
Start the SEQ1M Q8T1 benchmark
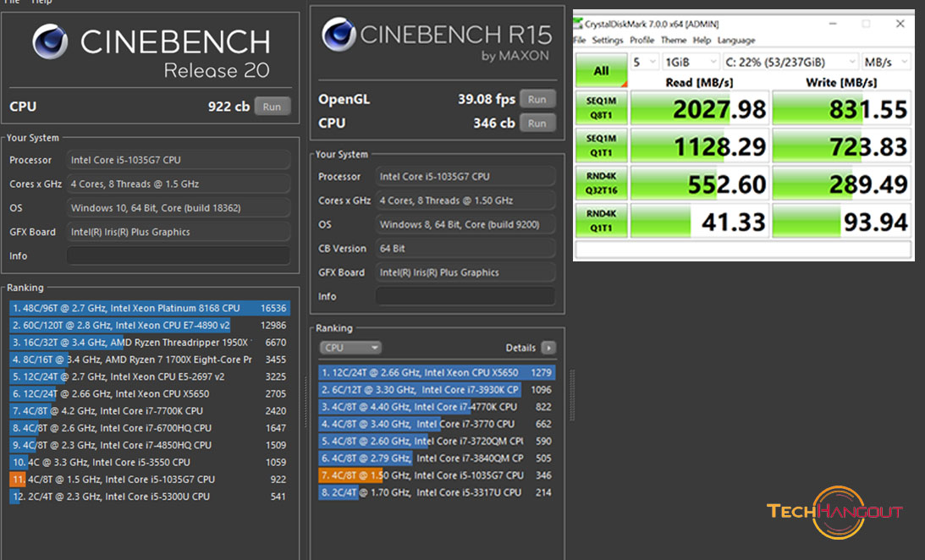click(601, 108)
